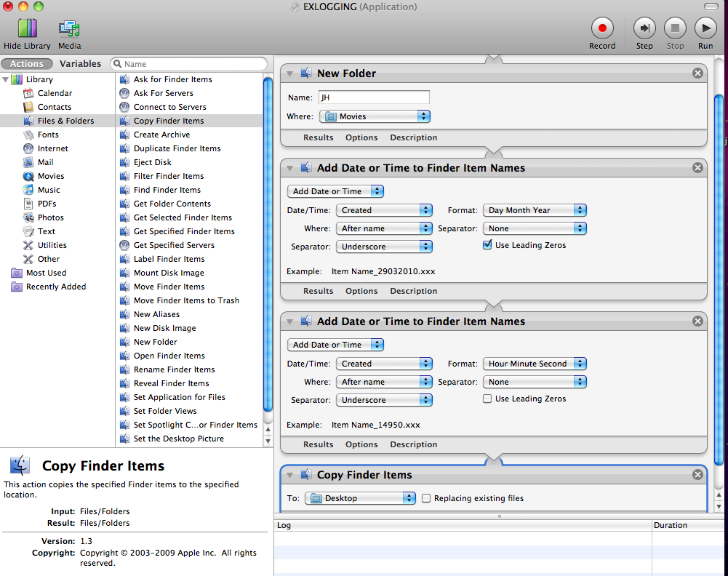The height and width of the screenshot is (576, 728).
Task: Collapse the Library tree disclosure triangle
Action: pos(6,79)
